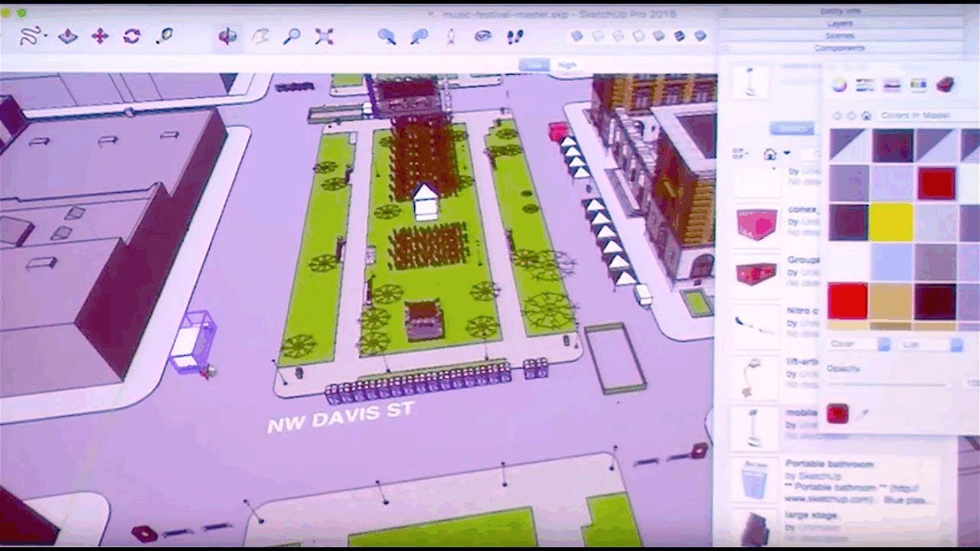Select the Walk footprints tool
Viewport: 980px width, 551px height.
point(516,36)
